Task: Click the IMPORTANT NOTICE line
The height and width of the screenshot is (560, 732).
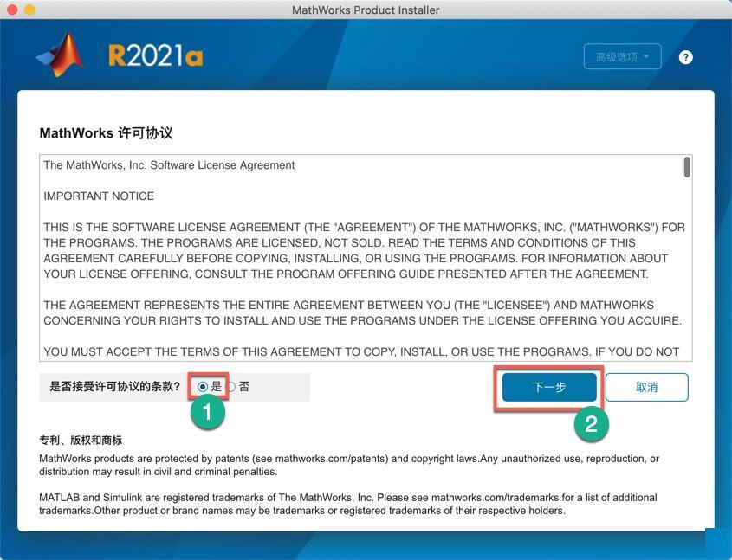Action: (x=99, y=196)
